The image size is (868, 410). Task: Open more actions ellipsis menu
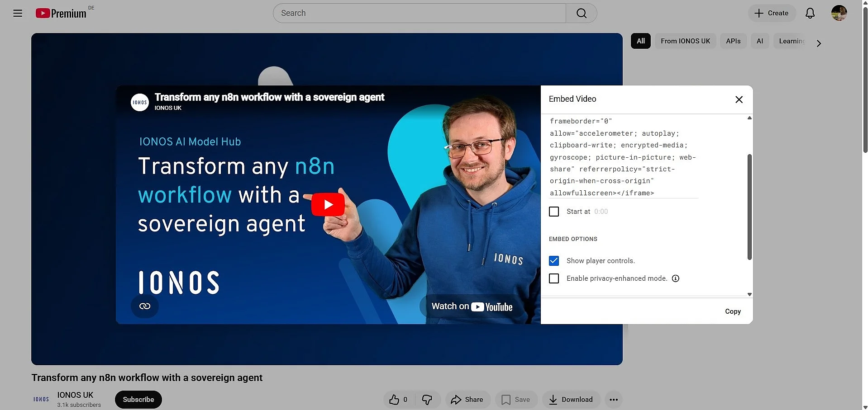[x=614, y=400]
